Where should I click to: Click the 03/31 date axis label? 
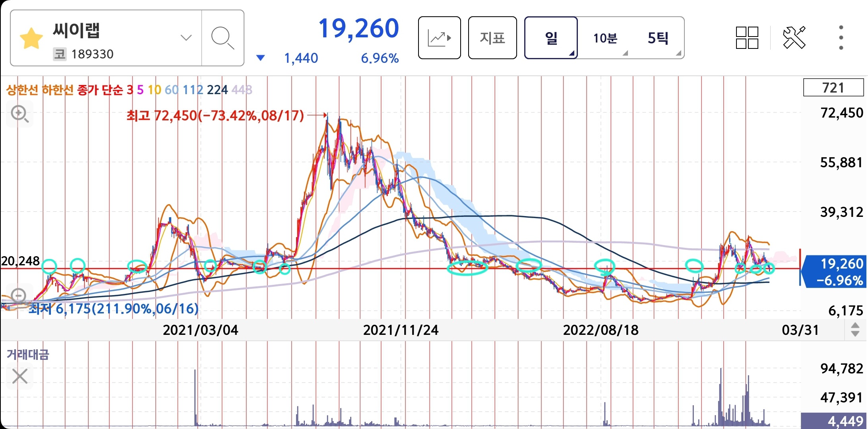(x=800, y=330)
